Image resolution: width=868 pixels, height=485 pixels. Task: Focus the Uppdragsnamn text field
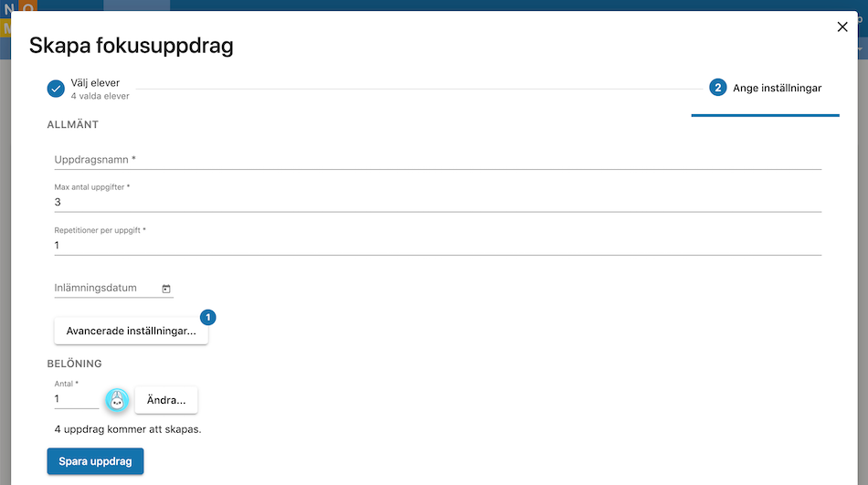click(438, 160)
